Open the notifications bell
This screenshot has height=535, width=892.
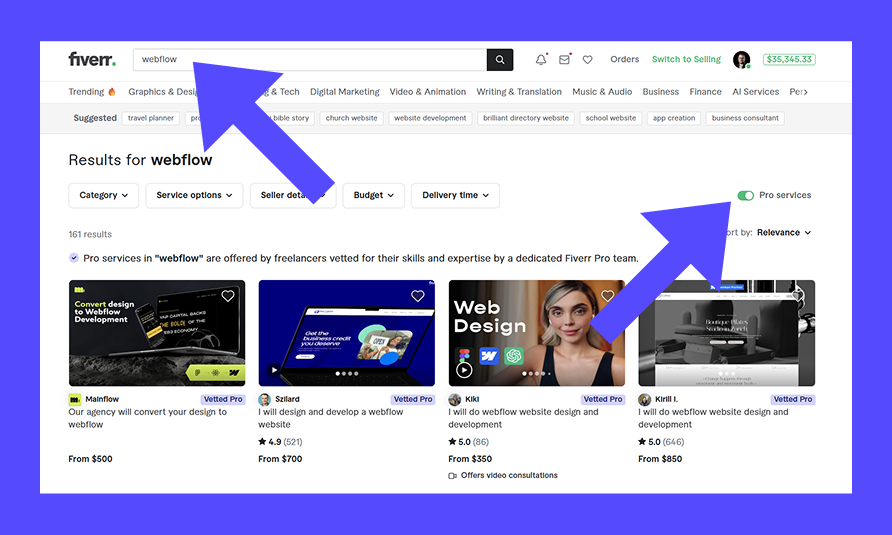pos(541,59)
